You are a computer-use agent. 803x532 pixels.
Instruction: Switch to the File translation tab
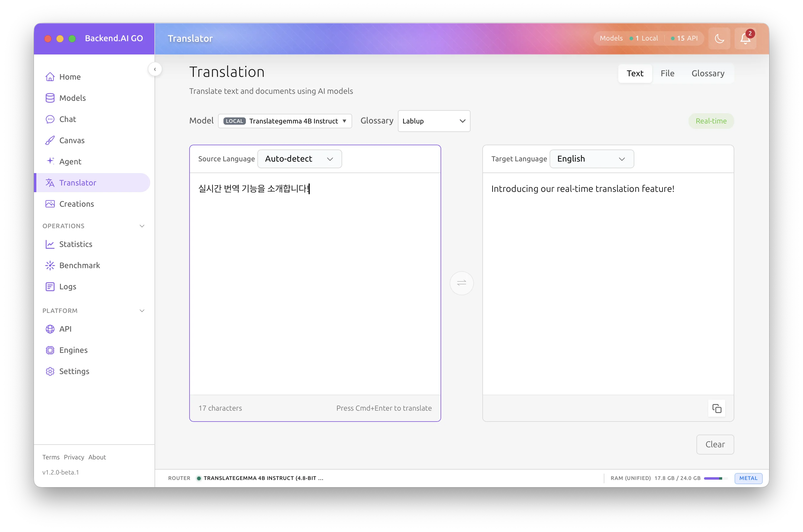point(667,73)
